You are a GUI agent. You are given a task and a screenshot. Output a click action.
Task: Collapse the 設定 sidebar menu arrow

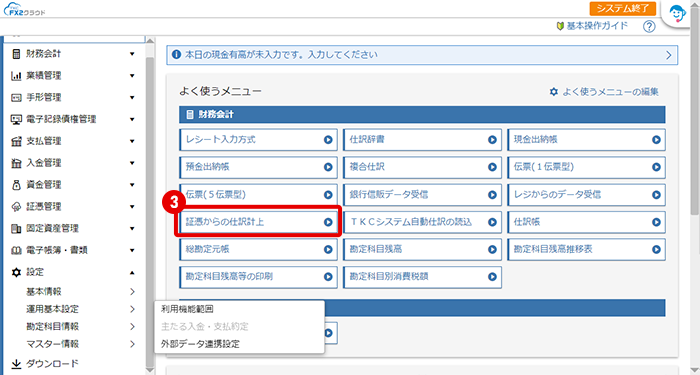tap(132, 272)
